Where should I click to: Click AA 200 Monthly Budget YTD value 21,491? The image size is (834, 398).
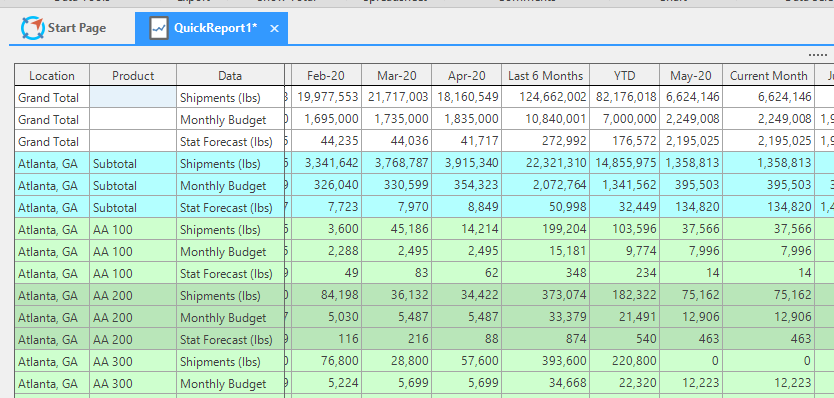coord(624,317)
